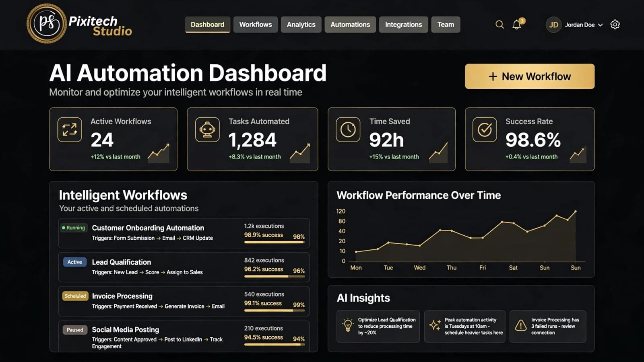644x362 pixels.
Task: Open the Workflows tab
Action: (x=256, y=25)
